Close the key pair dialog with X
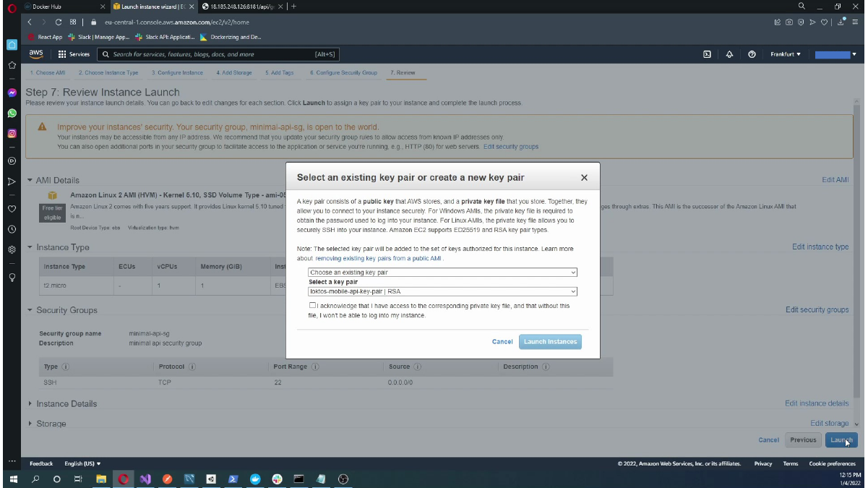This screenshot has height=488, width=868. [584, 177]
